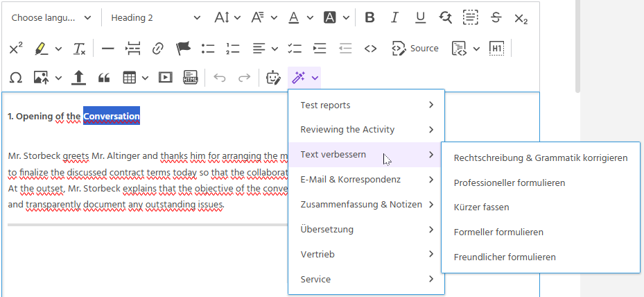Viewport: 644px width, 297px height.
Task: Insert a horizontal line
Action: 107,49
